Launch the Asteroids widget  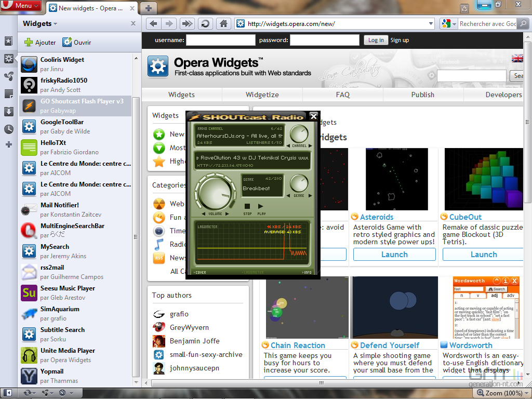394,255
